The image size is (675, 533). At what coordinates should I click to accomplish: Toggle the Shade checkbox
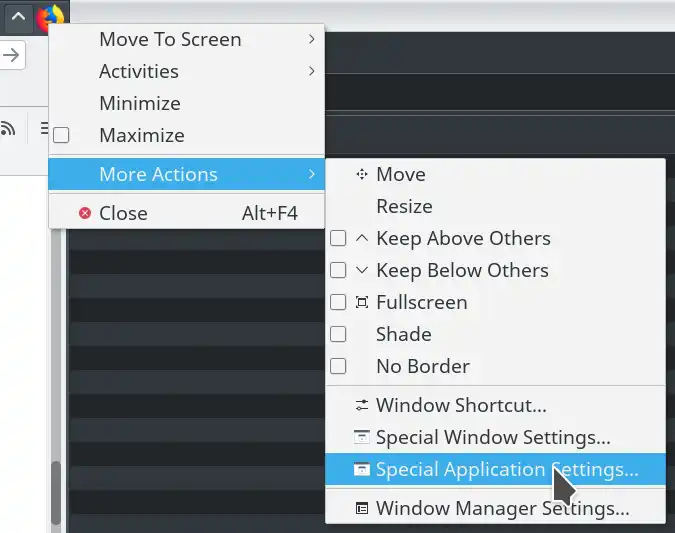click(x=338, y=334)
